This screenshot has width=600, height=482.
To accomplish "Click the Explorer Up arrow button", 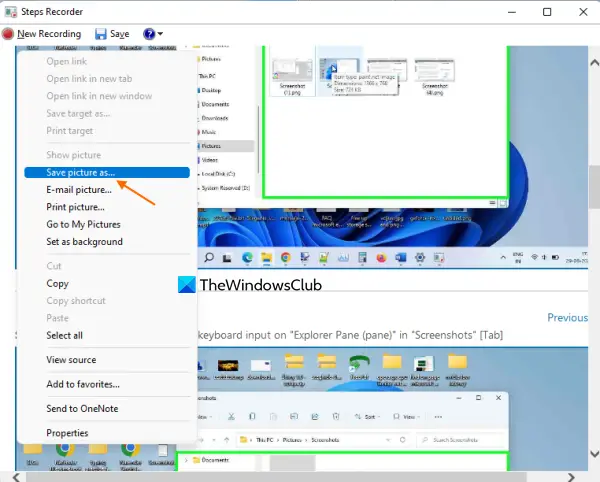I will [x=227, y=440].
